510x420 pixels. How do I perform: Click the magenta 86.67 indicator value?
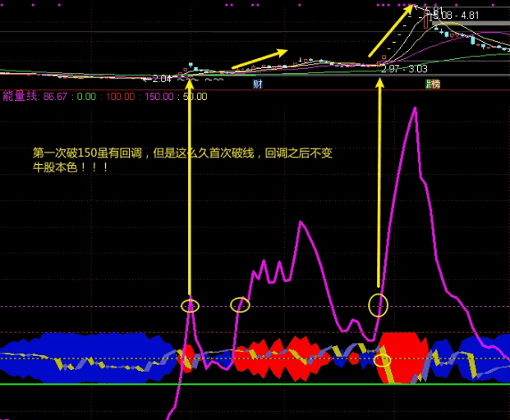point(55,97)
